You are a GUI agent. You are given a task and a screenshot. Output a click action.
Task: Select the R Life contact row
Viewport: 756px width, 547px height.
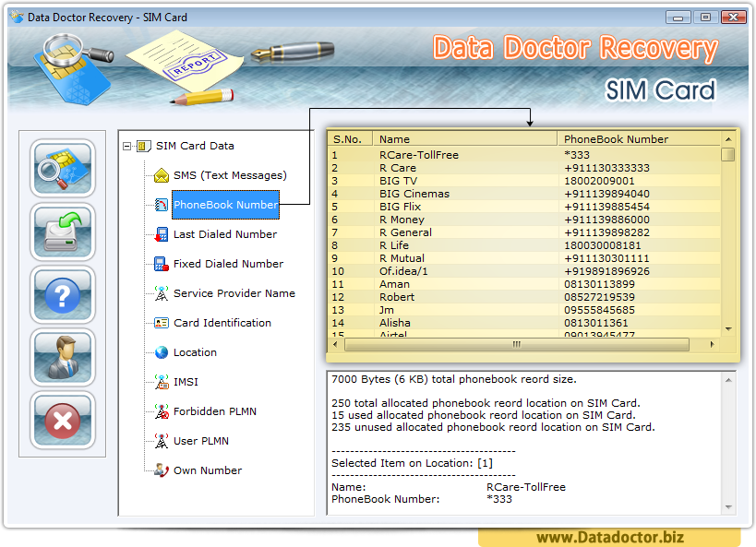(524, 245)
